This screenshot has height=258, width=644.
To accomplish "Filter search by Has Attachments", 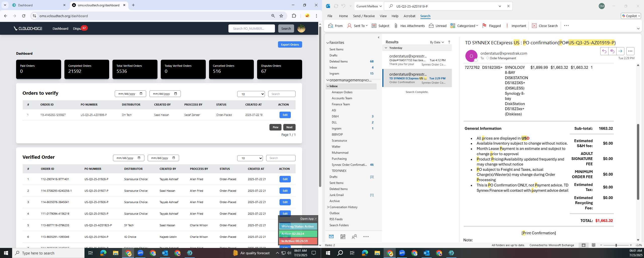I will [x=409, y=26].
